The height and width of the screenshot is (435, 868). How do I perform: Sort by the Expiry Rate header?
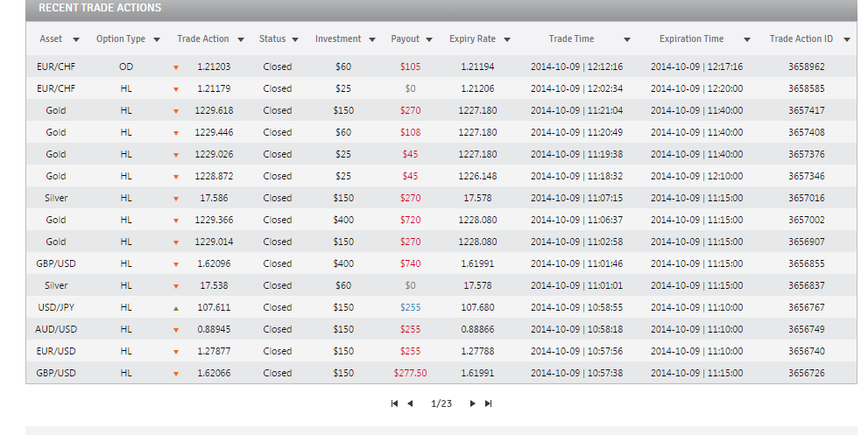click(x=472, y=39)
